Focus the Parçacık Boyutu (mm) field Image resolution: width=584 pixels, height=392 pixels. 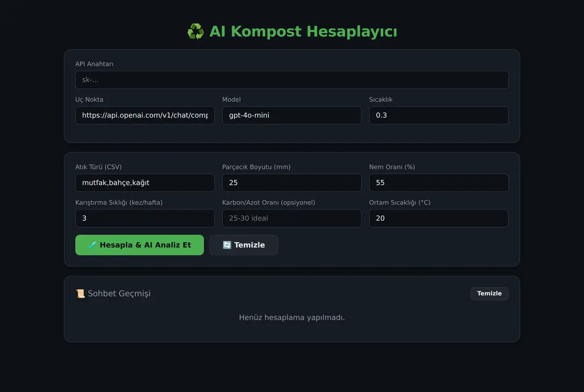(292, 183)
